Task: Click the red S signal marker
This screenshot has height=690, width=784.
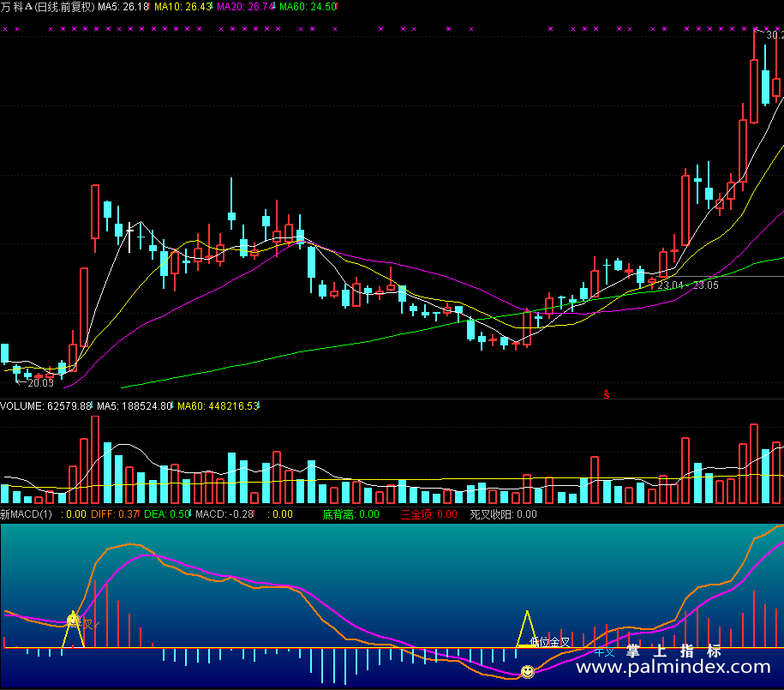Action: click(606, 394)
